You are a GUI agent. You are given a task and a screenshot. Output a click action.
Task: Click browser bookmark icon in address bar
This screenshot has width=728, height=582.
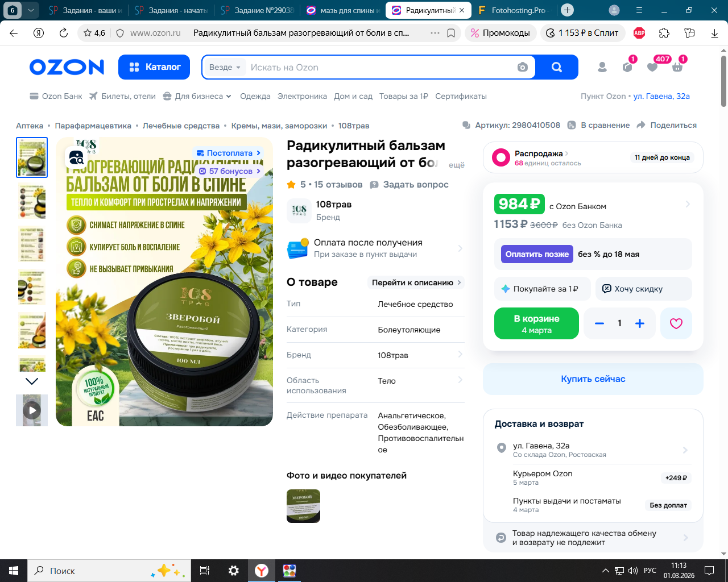coord(451,33)
